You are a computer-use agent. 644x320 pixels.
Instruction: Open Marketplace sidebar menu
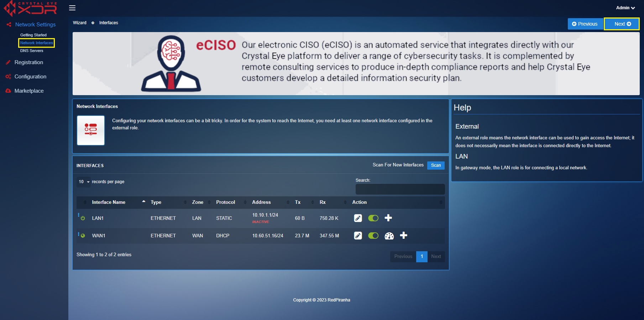[29, 91]
